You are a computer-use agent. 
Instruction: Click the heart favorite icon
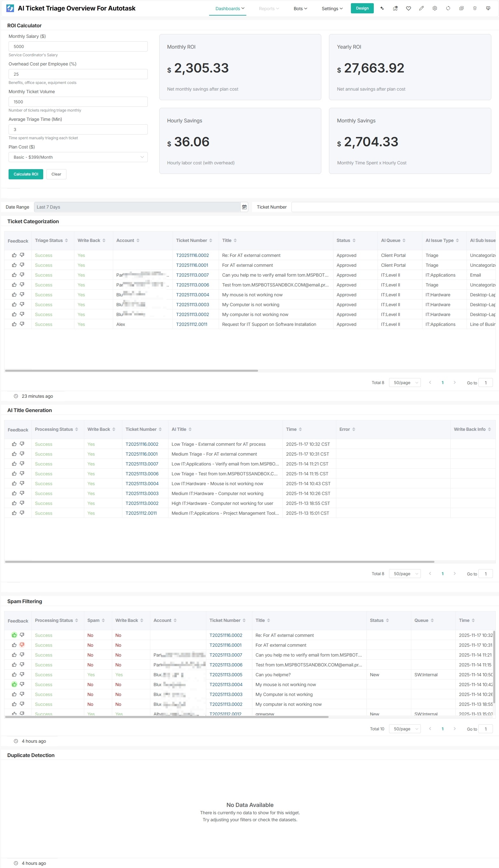click(408, 8)
